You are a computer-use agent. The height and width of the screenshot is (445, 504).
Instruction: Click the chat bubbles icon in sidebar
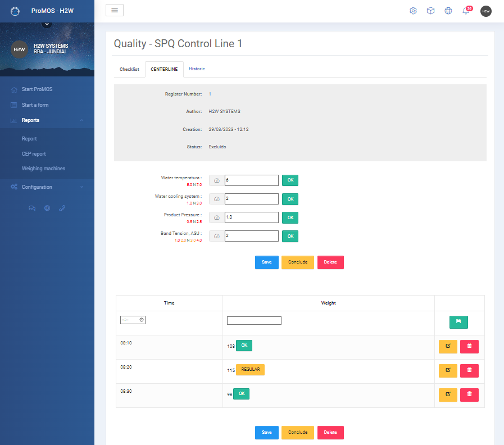(x=32, y=208)
